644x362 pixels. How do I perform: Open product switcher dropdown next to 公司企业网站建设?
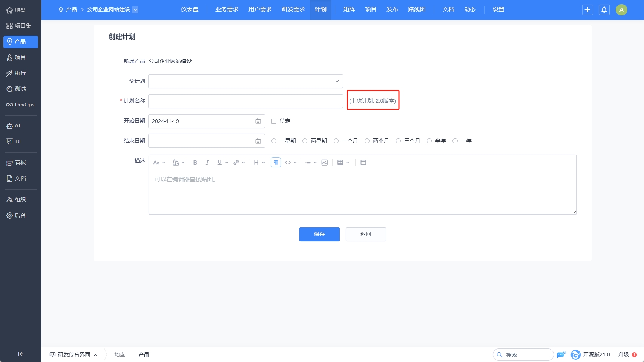[135, 10]
